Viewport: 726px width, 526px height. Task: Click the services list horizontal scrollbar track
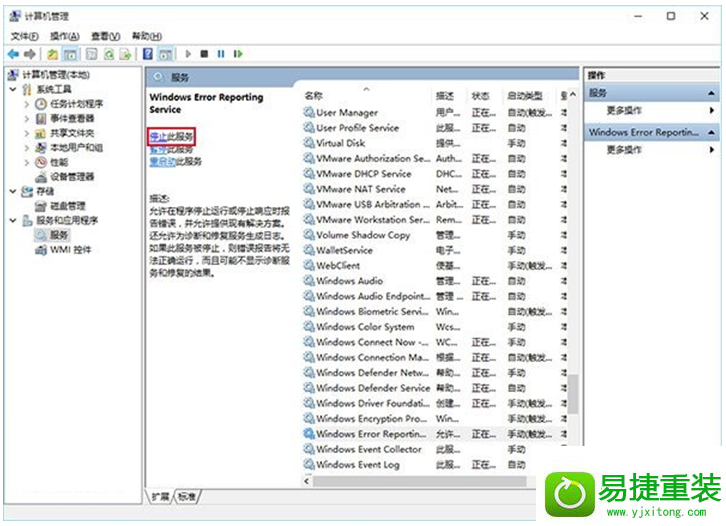(x=419, y=482)
